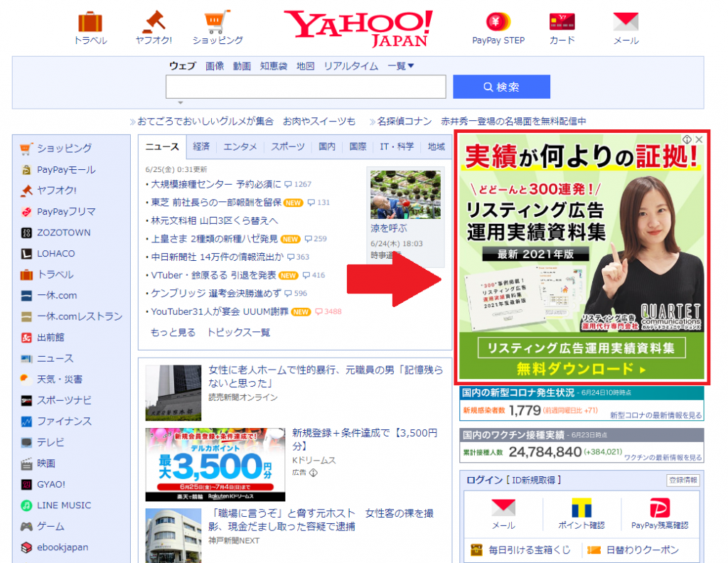Click the 天気・災害 sidebar icon

(26, 379)
